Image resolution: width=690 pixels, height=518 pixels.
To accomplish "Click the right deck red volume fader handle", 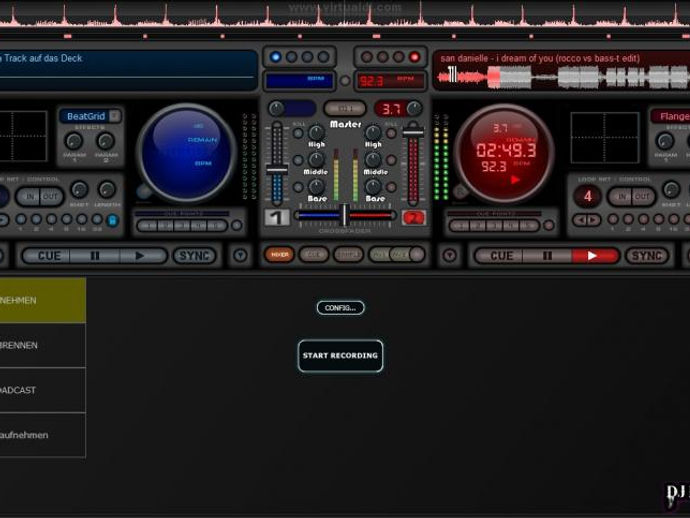I will 413,132.
